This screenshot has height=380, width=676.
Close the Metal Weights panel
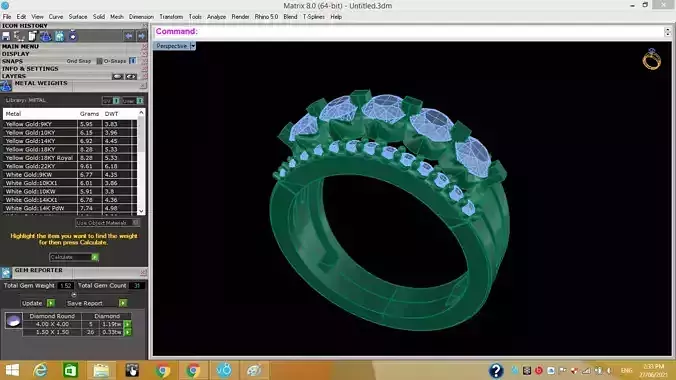(143, 85)
